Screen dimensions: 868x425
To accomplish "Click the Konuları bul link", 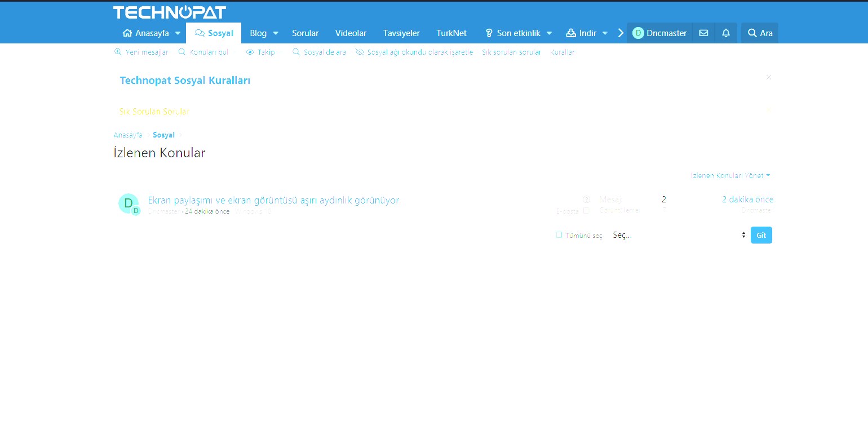I will 203,52.
